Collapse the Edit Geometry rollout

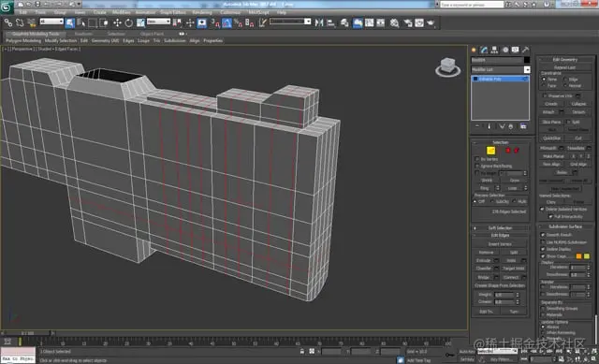(x=565, y=60)
